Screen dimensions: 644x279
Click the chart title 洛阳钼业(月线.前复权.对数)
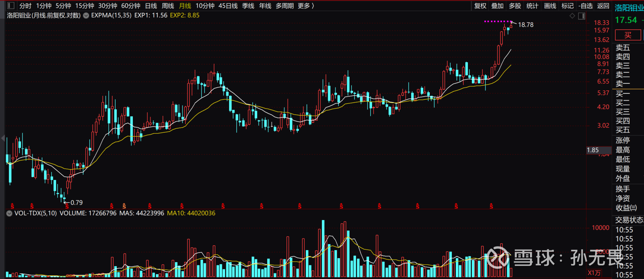pos(44,15)
